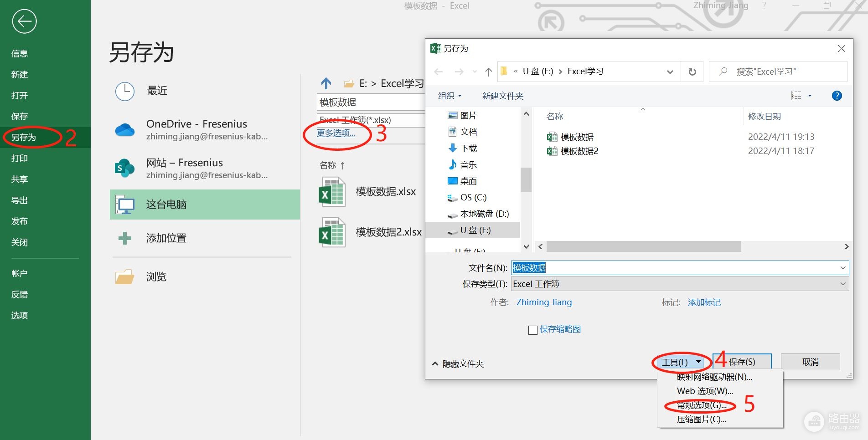Viewport: 868px width, 440px height.
Task: Click 添加标记 link
Action: pyautogui.click(x=704, y=303)
